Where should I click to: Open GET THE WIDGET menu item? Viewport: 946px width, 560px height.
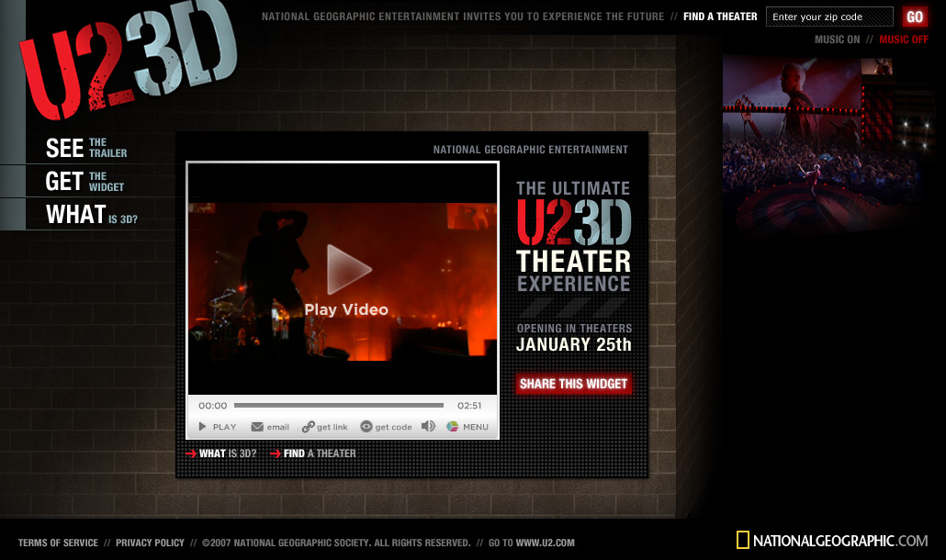point(84,181)
